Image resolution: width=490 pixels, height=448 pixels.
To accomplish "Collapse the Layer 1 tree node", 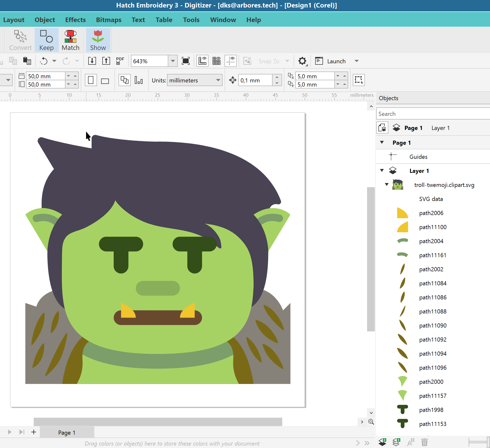I will [x=382, y=170].
